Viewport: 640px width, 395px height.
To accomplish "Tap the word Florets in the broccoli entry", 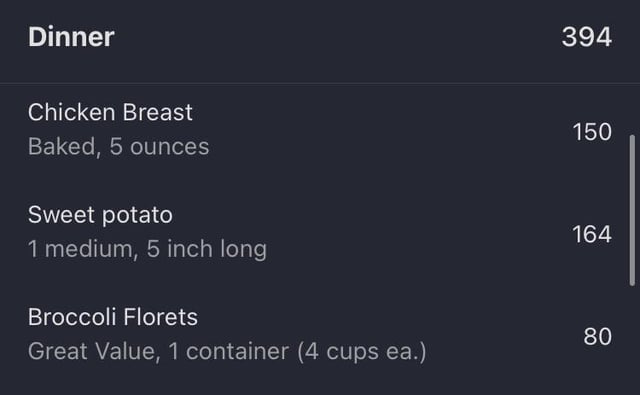I will click(160, 317).
